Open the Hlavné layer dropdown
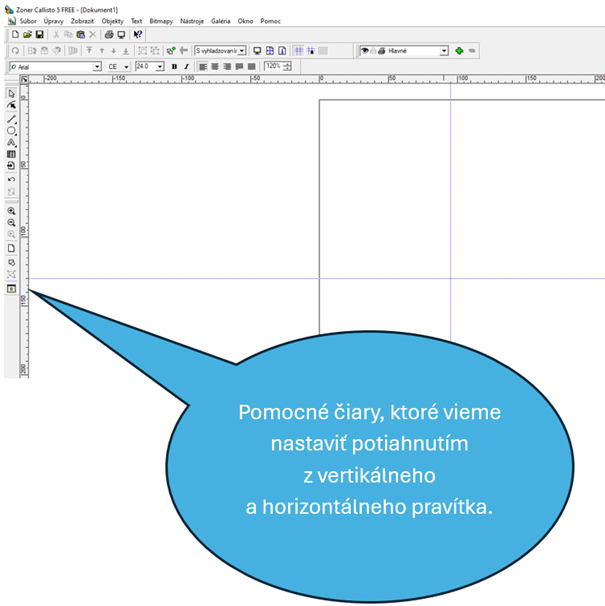This screenshot has width=605, height=606. tap(444, 50)
